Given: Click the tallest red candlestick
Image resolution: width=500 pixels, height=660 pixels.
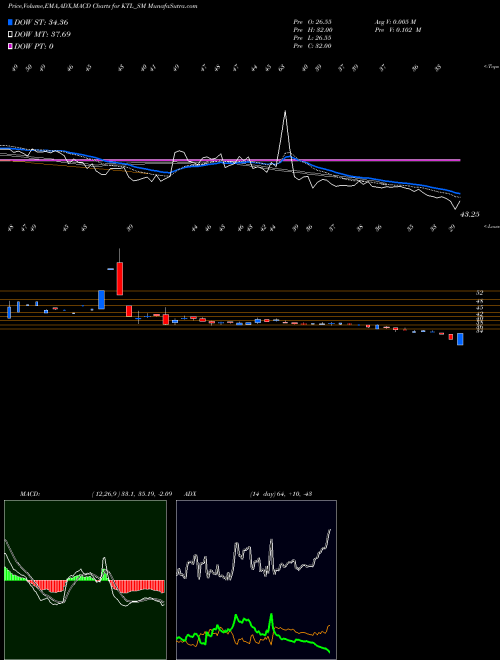Looking at the screenshot, I should coord(120,279).
